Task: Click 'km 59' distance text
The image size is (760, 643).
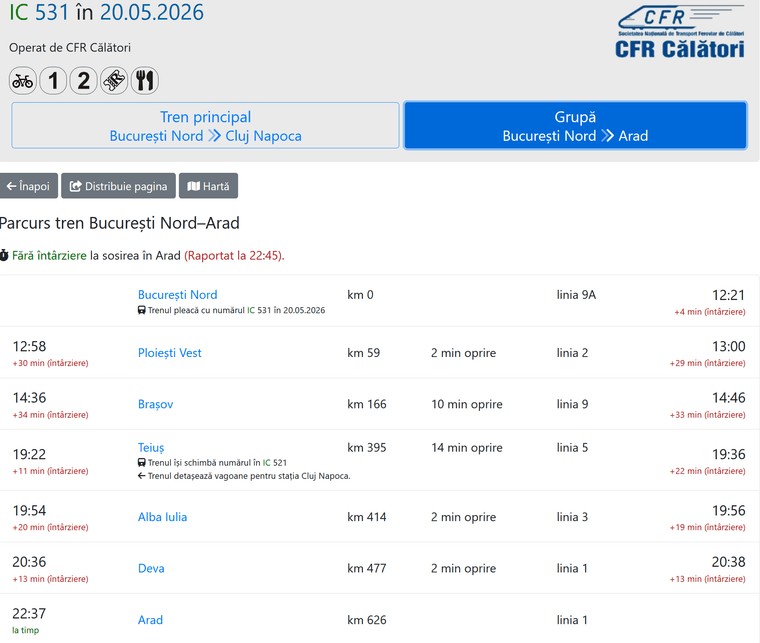Action: click(x=364, y=353)
